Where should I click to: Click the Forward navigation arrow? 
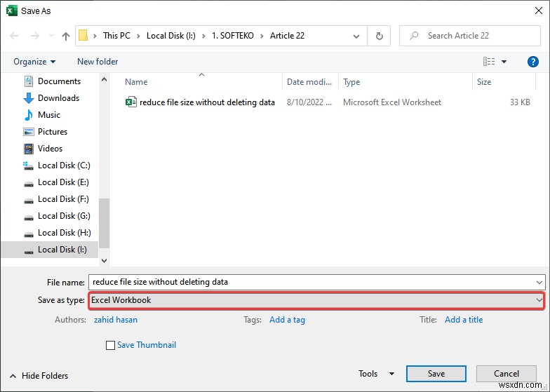click(35, 36)
